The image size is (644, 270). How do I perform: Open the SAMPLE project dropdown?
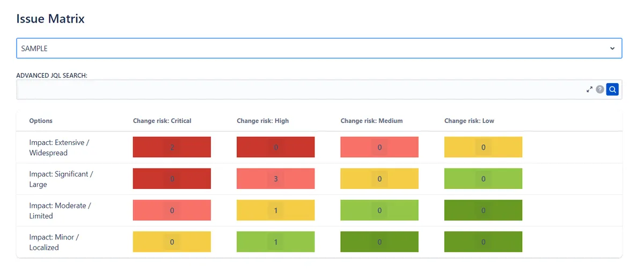click(319, 48)
